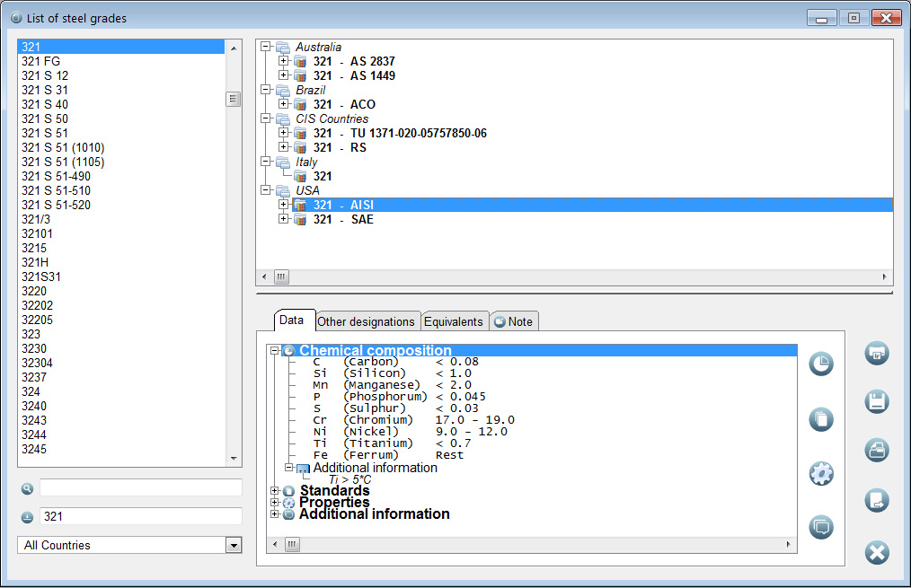Maximize the List of steel grades window

(x=854, y=18)
